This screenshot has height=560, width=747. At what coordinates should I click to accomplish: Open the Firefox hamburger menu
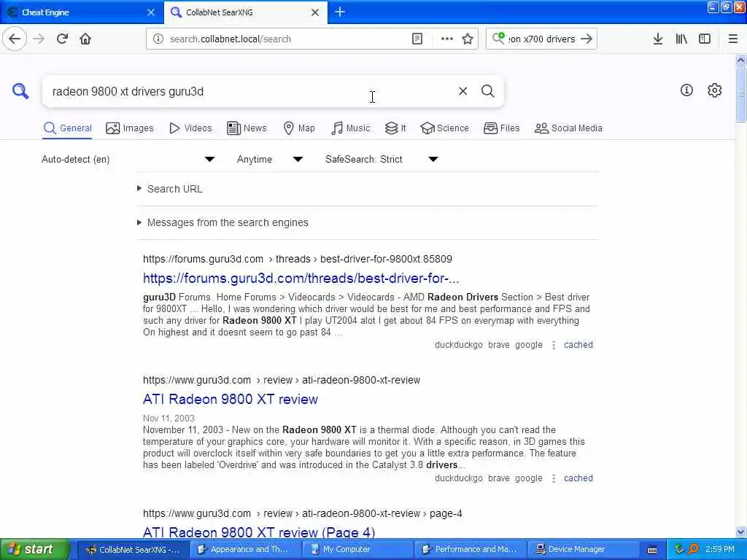(x=733, y=39)
